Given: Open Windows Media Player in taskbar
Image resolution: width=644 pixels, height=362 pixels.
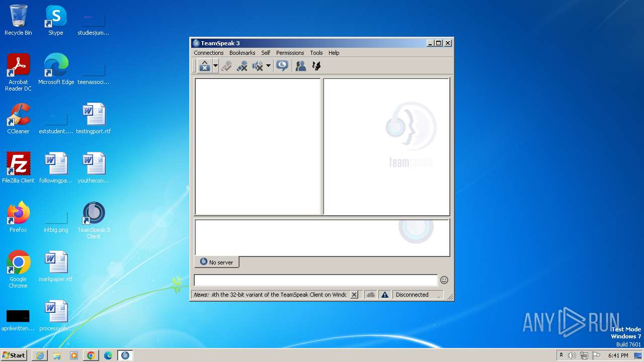Looking at the screenshot, I should (x=74, y=355).
